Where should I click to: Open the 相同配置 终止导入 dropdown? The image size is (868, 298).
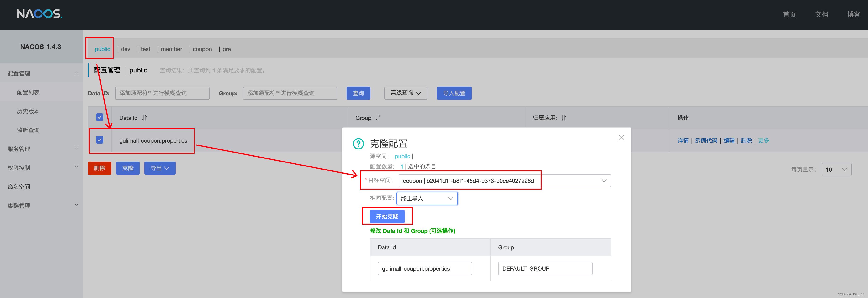pos(427,199)
